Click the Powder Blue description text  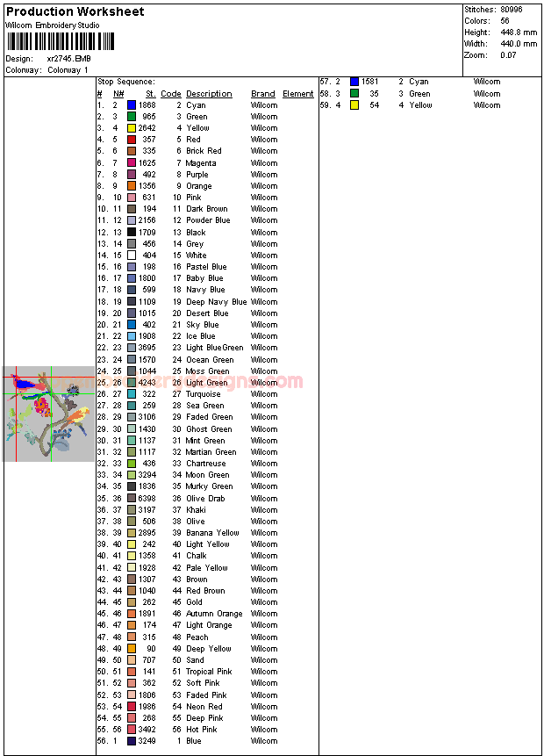[x=208, y=220]
